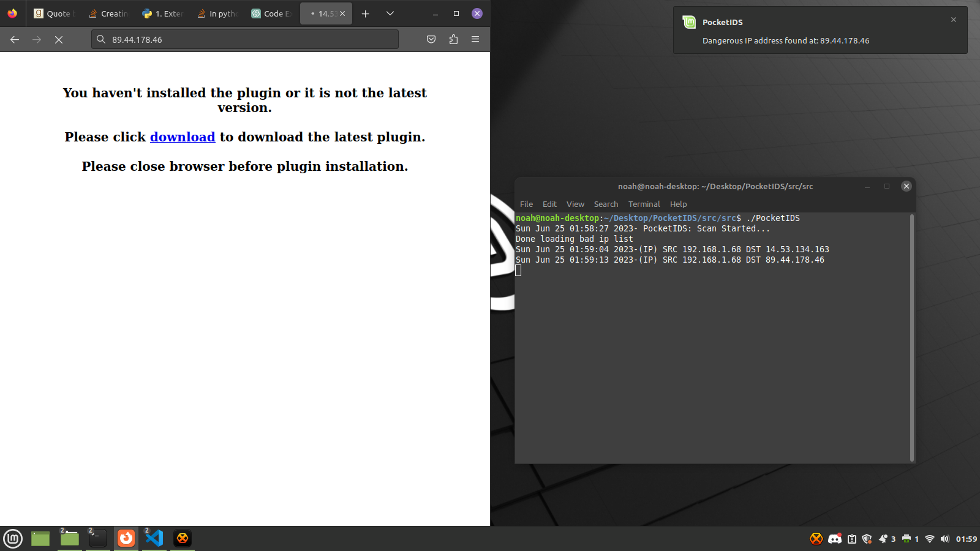
Task: Click terminal line with DST 89.44.178.46
Action: [669, 260]
